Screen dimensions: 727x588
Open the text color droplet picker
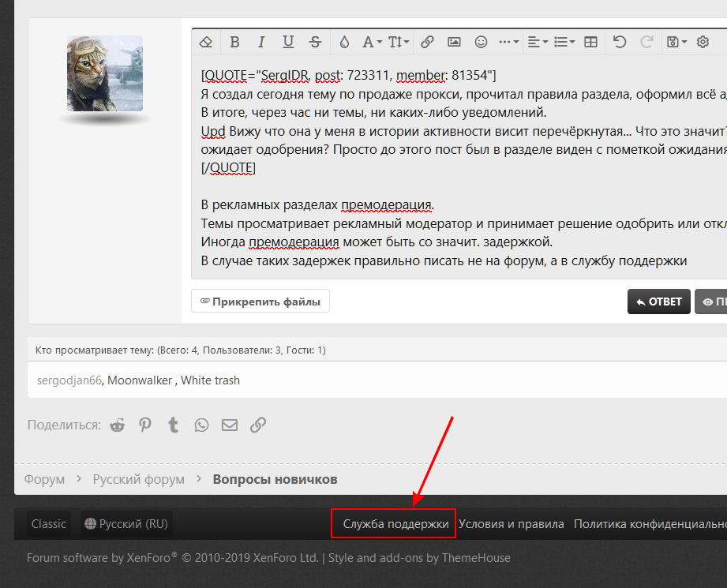(x=344, y=42)
